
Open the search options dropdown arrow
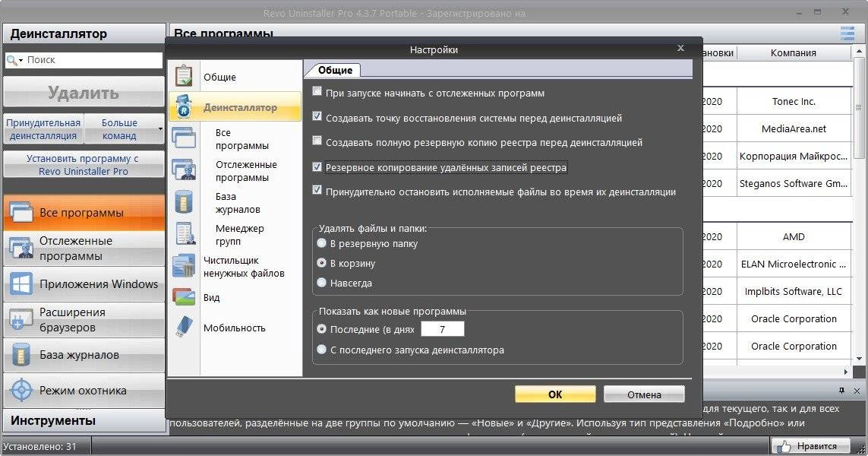point(21,60)
